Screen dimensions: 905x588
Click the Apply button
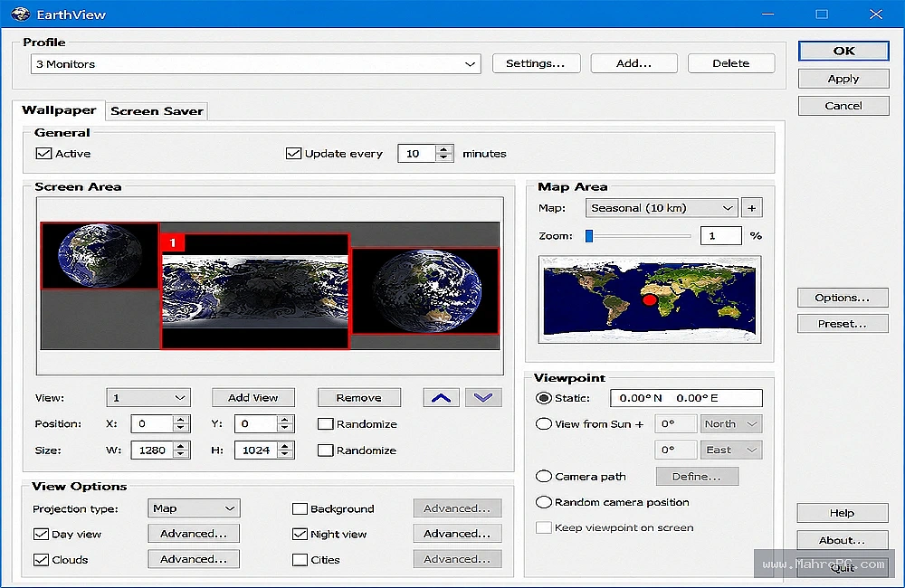[x=843, y=79]
